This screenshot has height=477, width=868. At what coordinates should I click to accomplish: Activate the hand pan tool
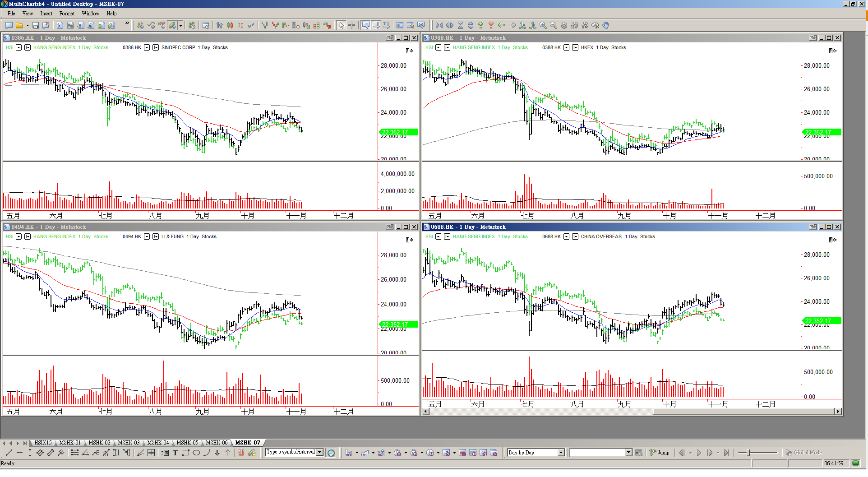[x=606, y=25]
